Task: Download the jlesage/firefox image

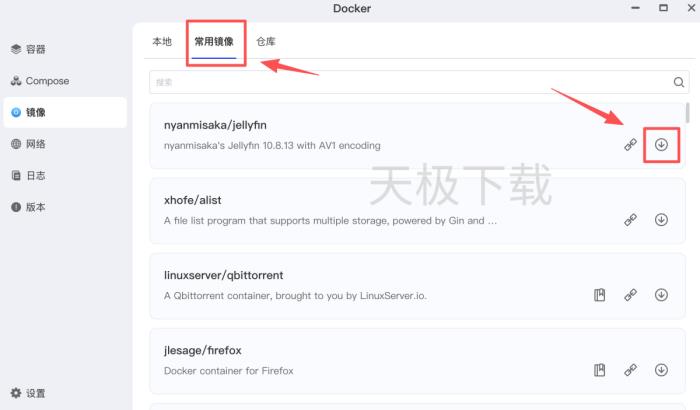Action: tap(661, 370)
